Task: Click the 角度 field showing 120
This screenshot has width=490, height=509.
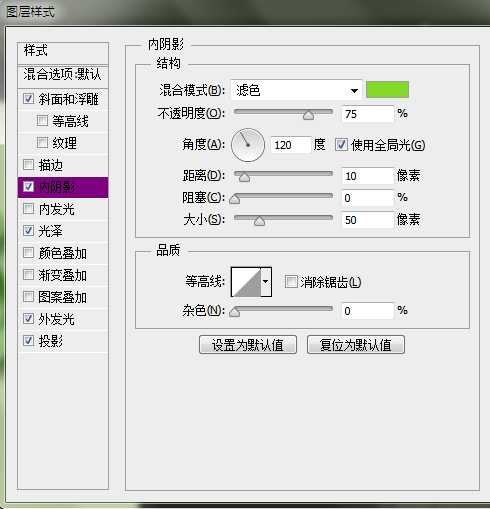Action: click(x=291, y=145)
